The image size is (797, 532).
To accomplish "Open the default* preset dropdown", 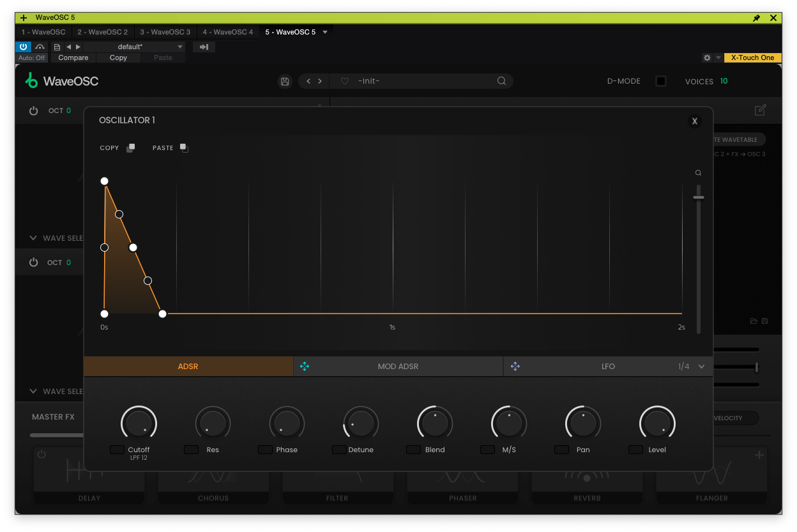I will coord(135,47).
